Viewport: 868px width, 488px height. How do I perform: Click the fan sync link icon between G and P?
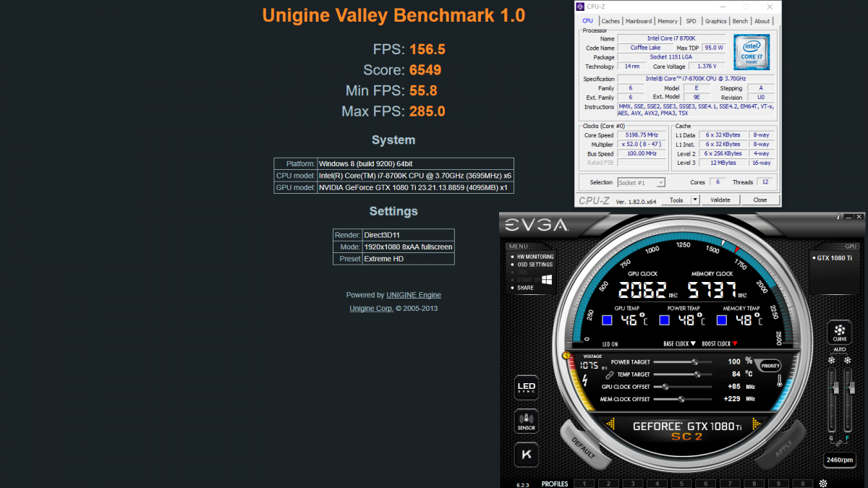coord(839,442)
